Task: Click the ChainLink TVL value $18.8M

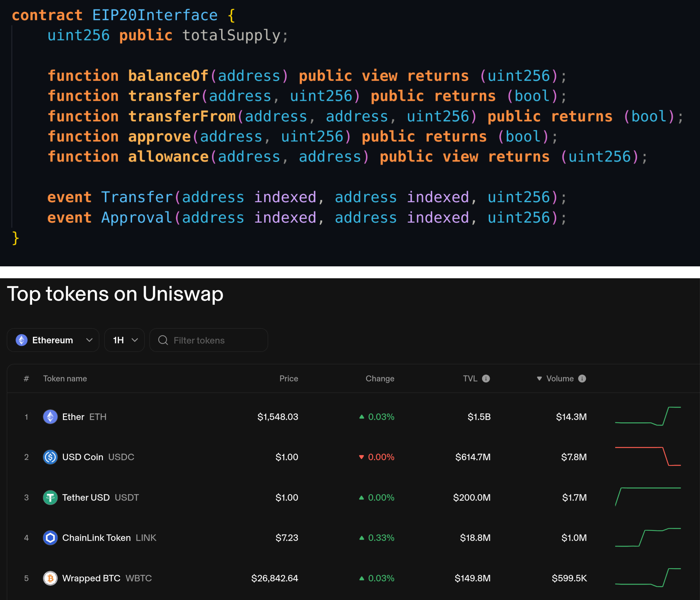Action: (475, 538)
